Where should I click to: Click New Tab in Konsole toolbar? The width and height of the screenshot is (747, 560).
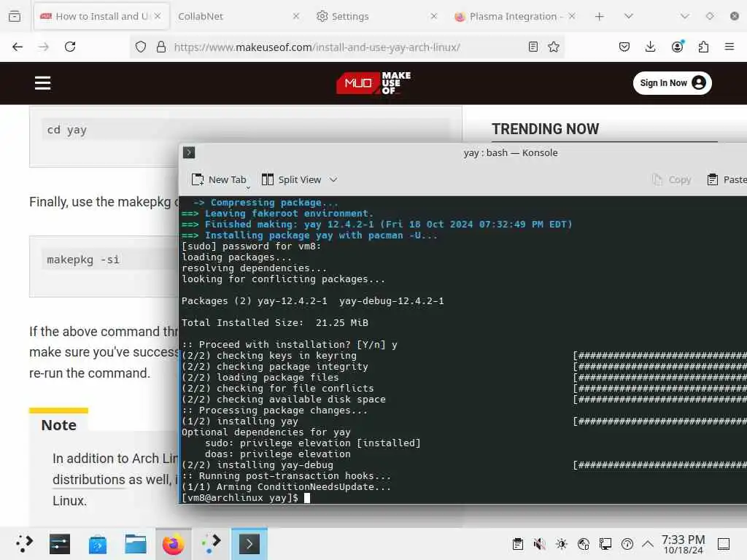[219, 179]
